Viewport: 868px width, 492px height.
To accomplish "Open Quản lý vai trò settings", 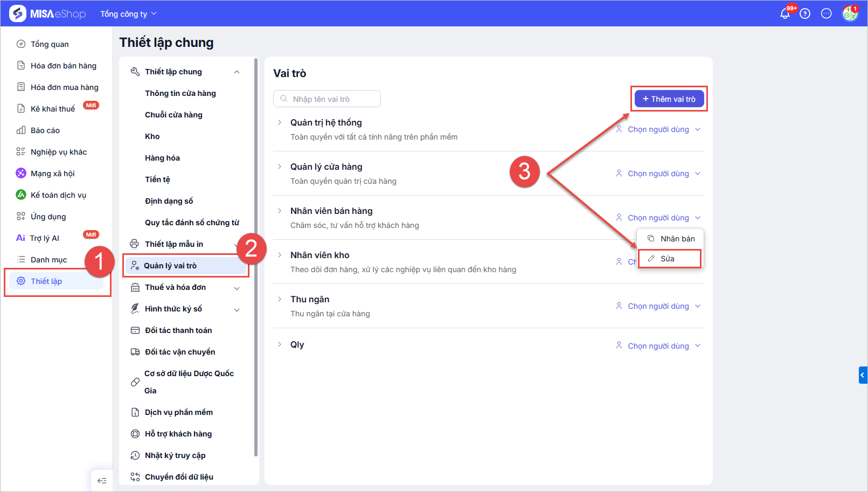I will point(170,266).
